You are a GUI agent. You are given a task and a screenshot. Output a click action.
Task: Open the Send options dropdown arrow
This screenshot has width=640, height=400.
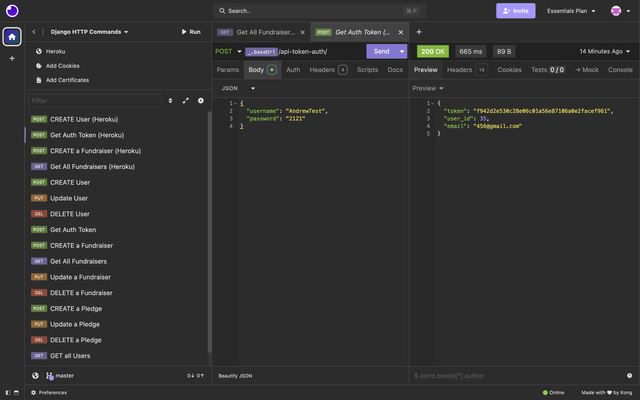point(402,51)
